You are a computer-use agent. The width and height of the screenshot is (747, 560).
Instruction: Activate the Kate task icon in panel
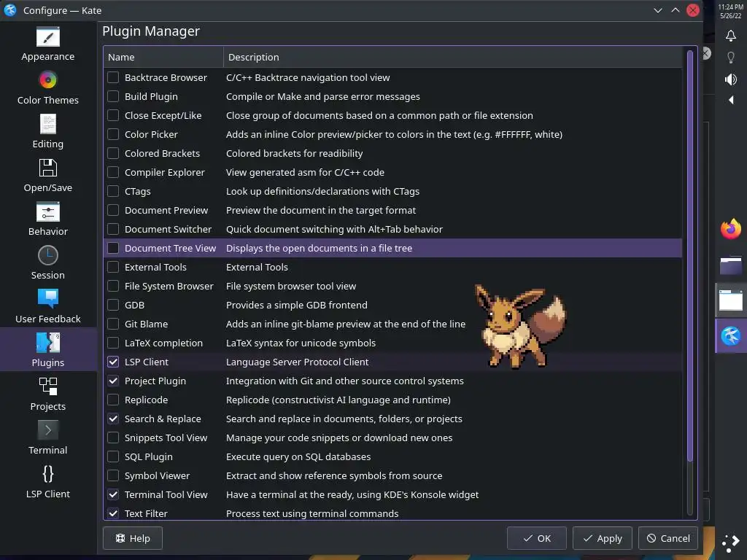(730, 335)
